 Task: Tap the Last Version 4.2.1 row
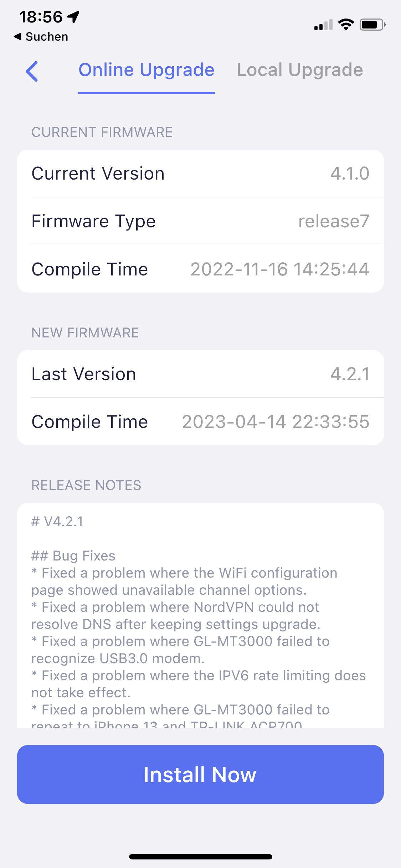tap(200, 374)
